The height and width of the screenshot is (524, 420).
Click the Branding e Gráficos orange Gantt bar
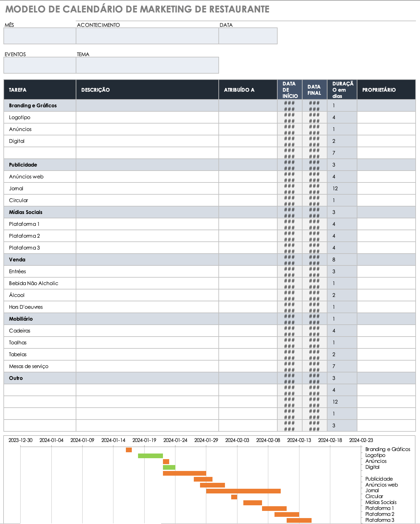click(x=129, y=450)
